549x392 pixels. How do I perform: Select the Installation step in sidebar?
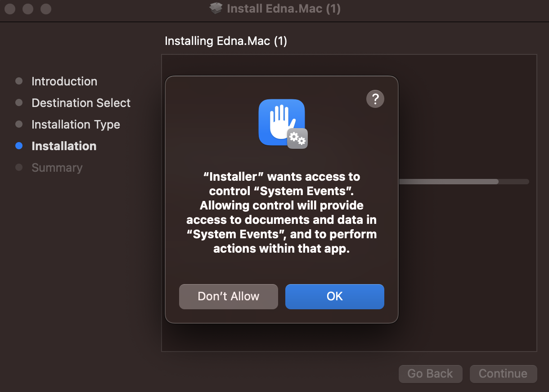click(x=64, y=146)
